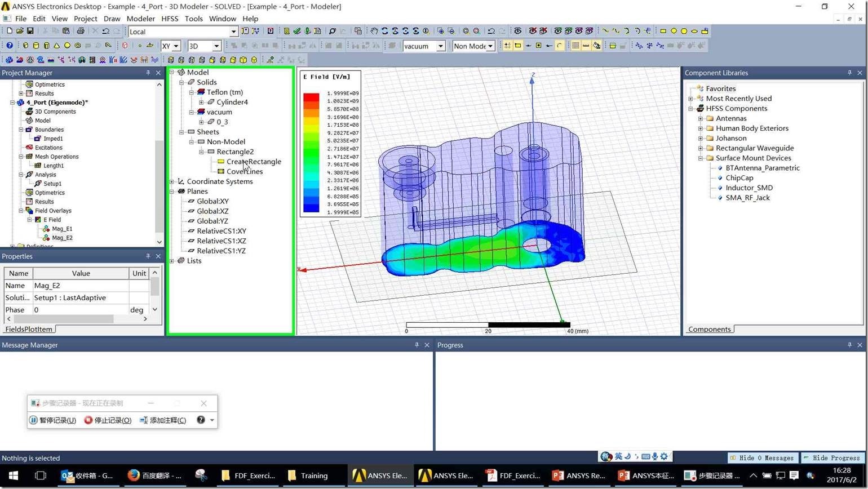Viewport: 868px width, 489px height.
Task: Open the 3D movement mode dropdown
Action: [x=216, y=46]
